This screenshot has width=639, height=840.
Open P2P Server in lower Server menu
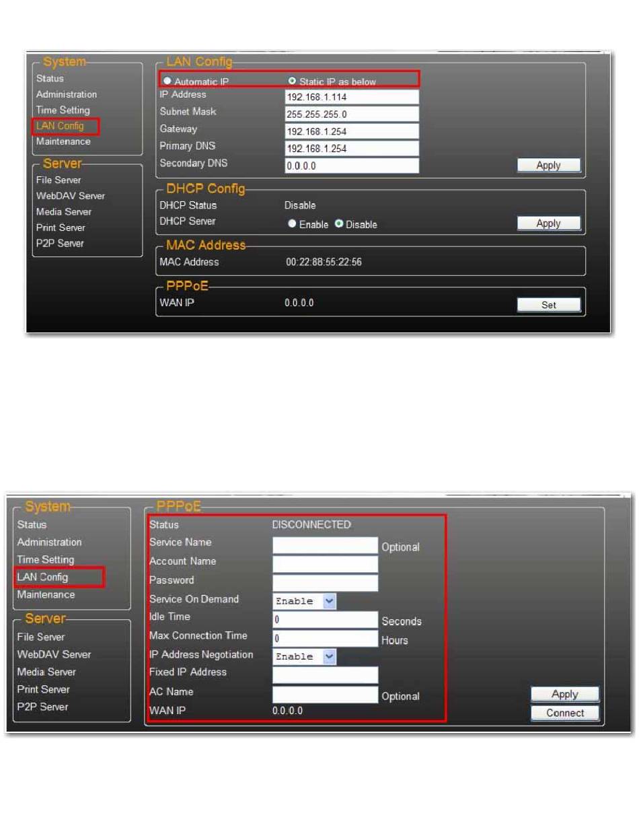tap(43, 707)
